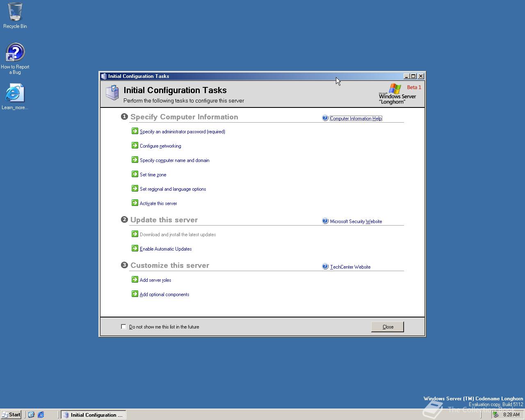Open Computer Information Help link
This screenshot has height=420, width=525.
pyautogui.click(x=356, y=119)
